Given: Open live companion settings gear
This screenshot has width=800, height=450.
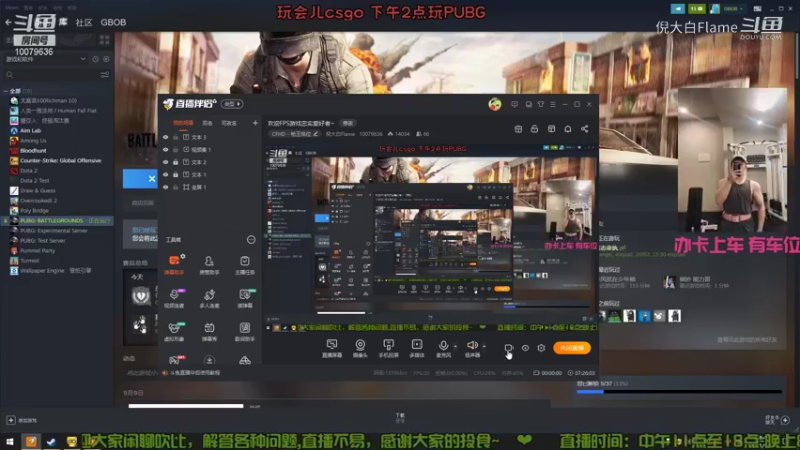Looking at the screenshot, I should [541, 348].
